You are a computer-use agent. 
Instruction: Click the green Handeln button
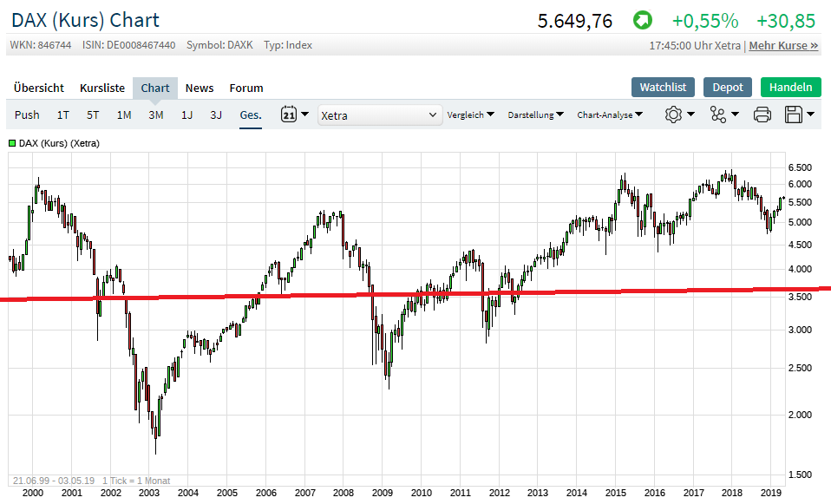pyautogui.click(x=790, y=87)
